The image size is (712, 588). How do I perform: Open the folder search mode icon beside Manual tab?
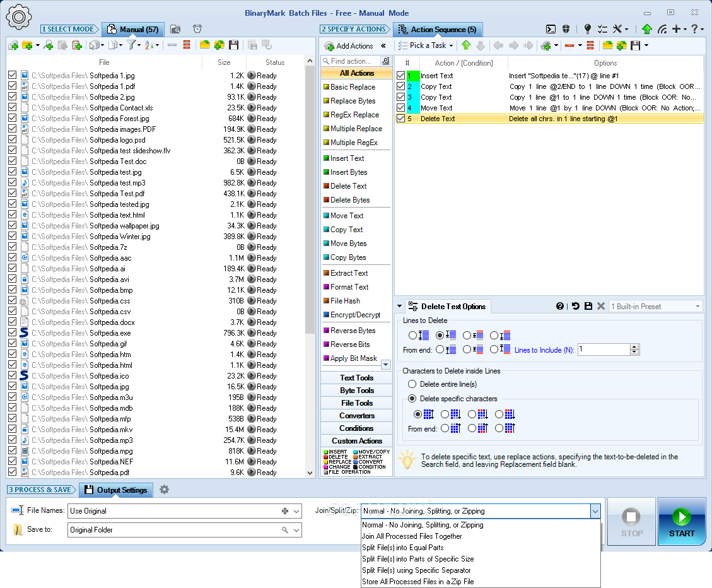(175, 30)
